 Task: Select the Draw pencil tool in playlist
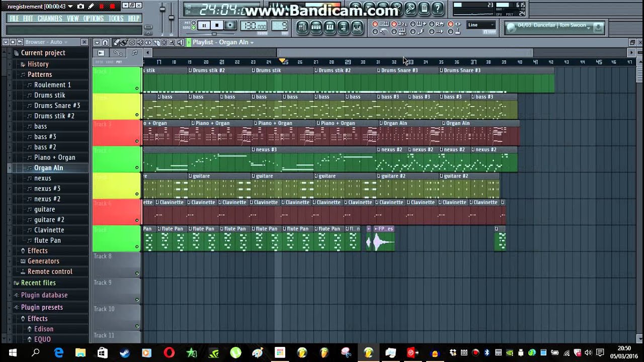click(116, 42)
